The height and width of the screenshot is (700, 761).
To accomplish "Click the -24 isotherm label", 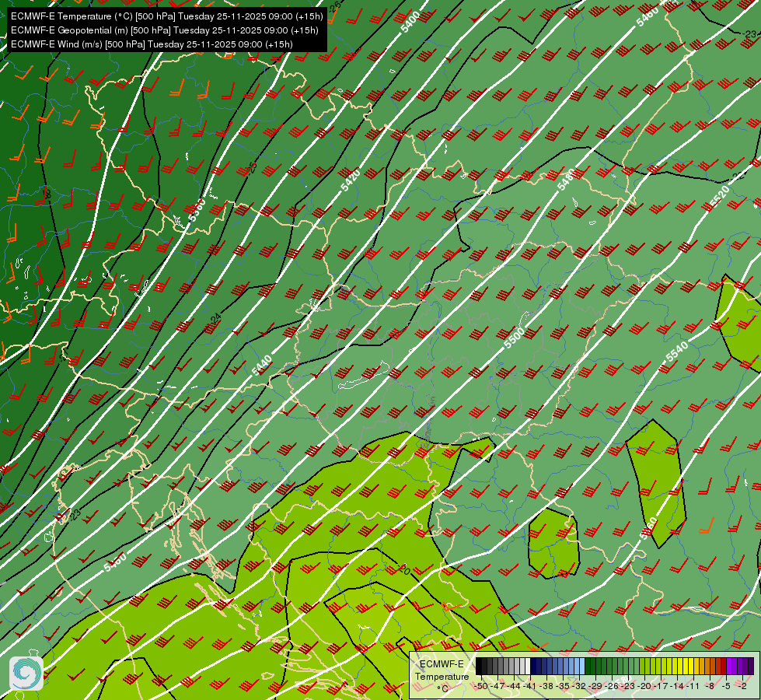I will pos(215,319).
